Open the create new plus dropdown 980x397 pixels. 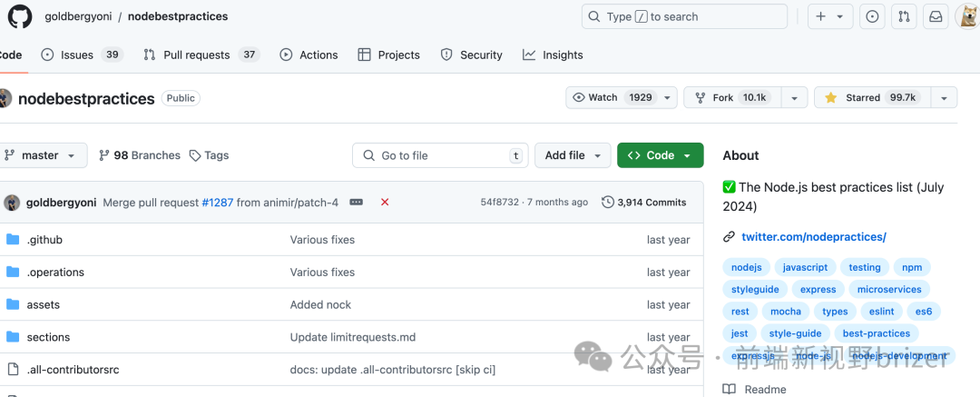click(x=830, y=17)
